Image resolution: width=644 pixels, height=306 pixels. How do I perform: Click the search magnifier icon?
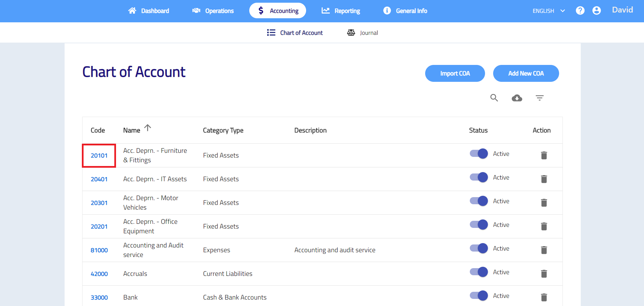[494, 98]
